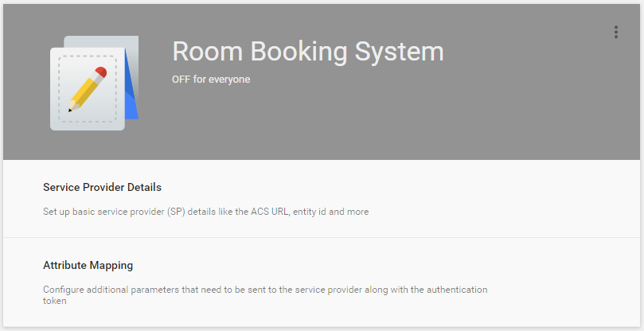Click the Room Booking System title
Image resolution: width=644 pixels, height=331 pixels.
click(x=307, y=52)
